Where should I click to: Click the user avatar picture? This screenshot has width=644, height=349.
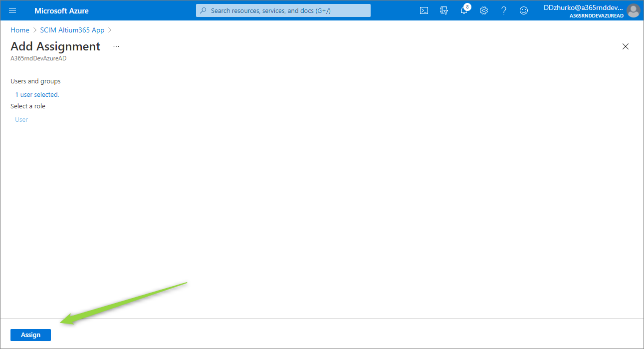coord(633,10)
